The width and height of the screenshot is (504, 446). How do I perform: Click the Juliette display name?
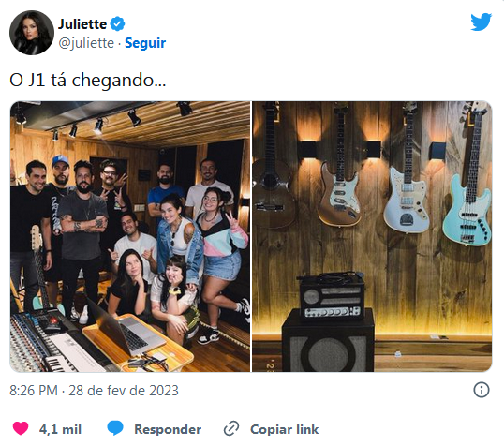tap(82, 24)
